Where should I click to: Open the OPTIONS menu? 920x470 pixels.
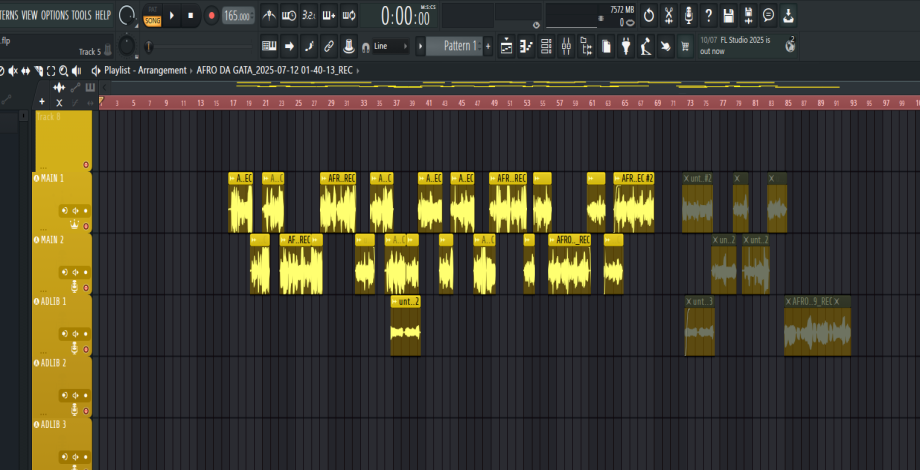pyautogui.click(x=55, y=15)
